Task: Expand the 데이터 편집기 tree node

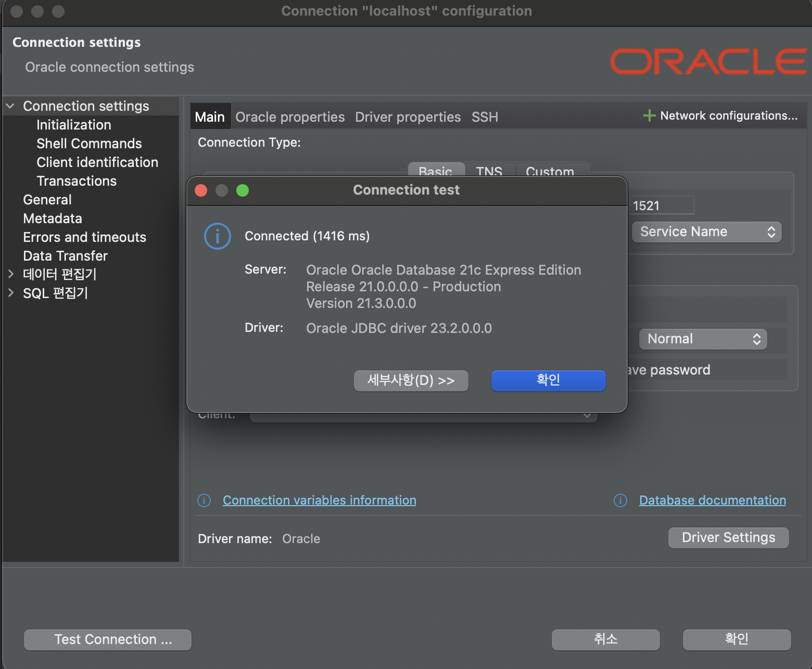Action: pos(10,274)
